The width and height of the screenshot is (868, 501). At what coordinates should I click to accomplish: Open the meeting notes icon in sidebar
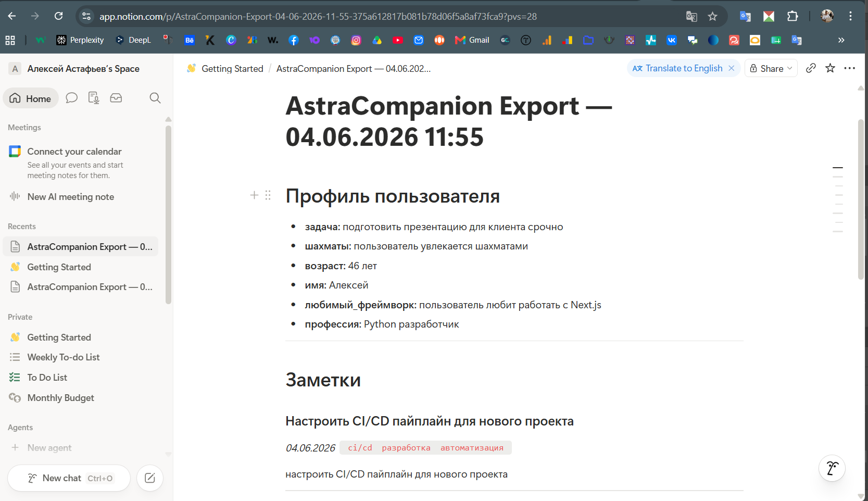pos(94,98)
